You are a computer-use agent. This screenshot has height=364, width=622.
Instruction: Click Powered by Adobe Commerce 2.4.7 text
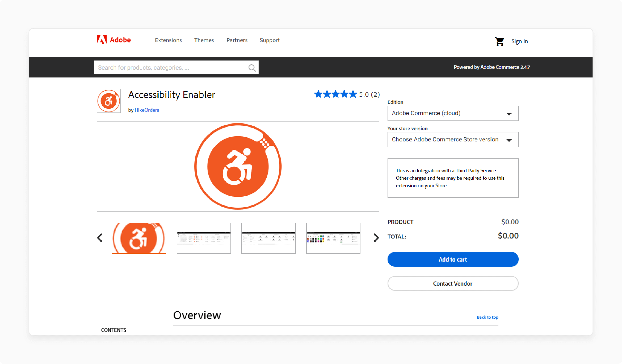pos(492,67)
